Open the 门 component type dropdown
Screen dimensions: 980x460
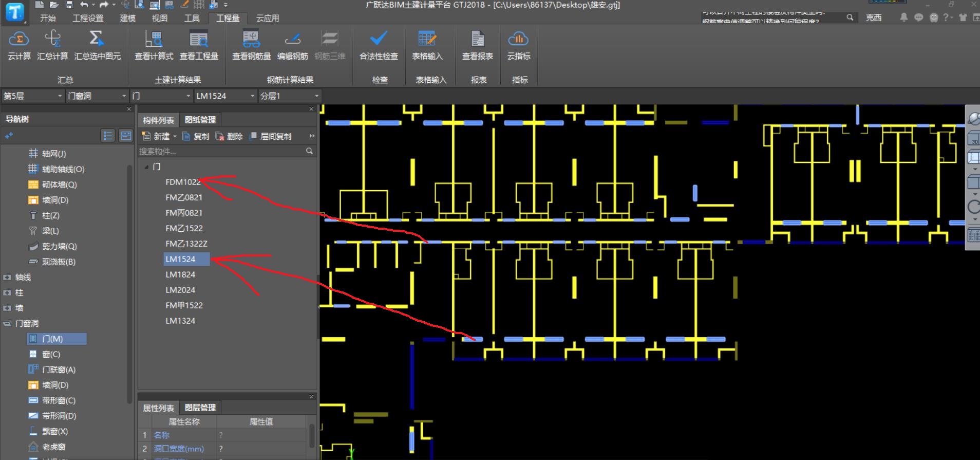(161, 96)
